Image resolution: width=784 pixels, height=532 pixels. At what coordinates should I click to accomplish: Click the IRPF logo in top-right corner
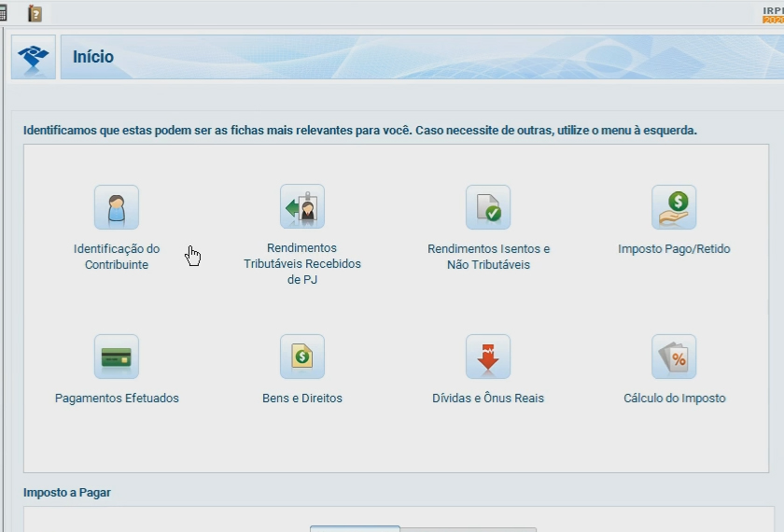click(772, 13)
